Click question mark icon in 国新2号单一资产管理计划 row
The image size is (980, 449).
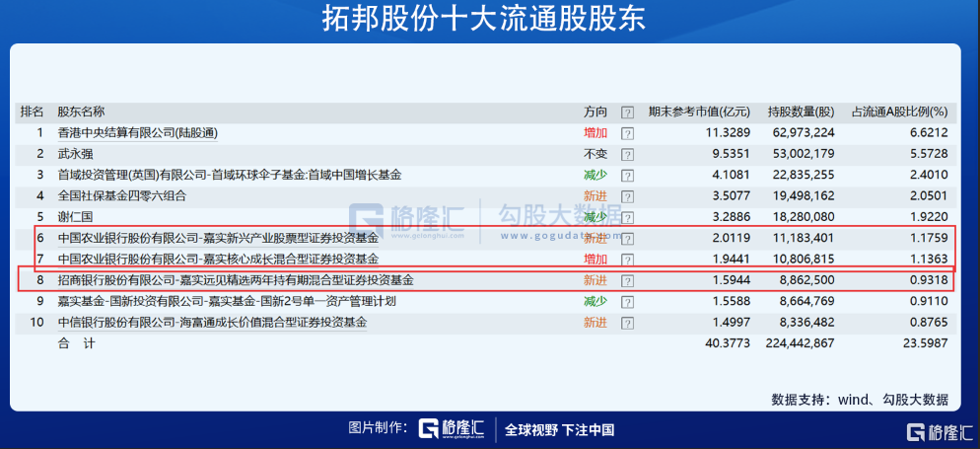tap(627, 302)
